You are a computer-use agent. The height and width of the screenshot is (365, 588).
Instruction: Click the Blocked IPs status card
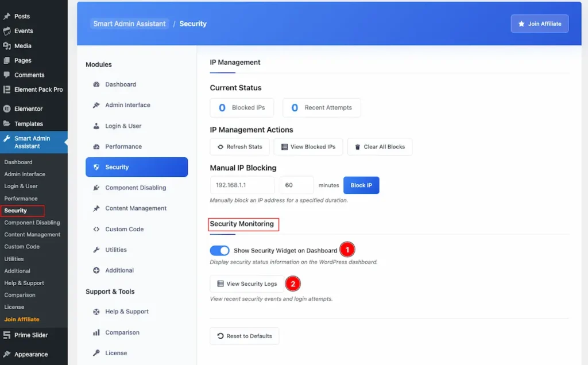click(242, 108)
